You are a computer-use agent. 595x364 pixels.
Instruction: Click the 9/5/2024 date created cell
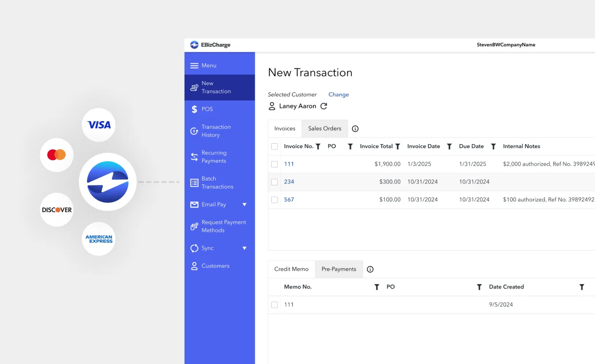(x=501, y=305)
